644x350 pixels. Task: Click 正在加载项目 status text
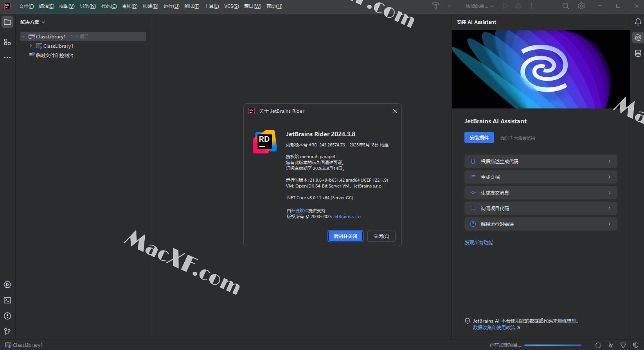coord(505,345)
